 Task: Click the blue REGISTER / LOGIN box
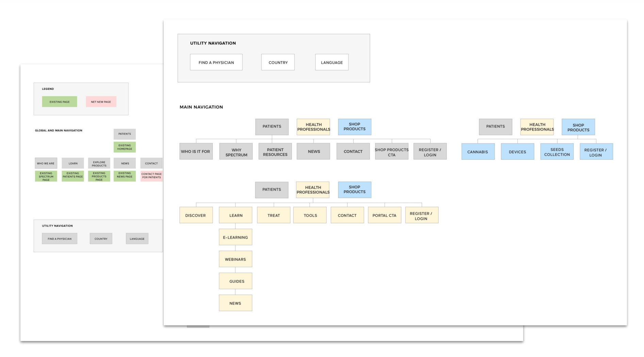click(596, 152)
